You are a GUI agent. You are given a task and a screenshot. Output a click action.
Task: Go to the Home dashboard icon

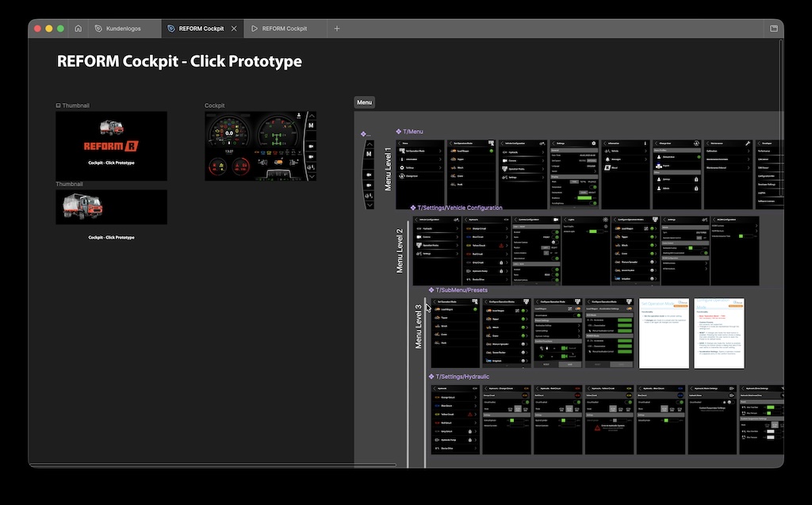pyautogui.click(x=79, y=29)
